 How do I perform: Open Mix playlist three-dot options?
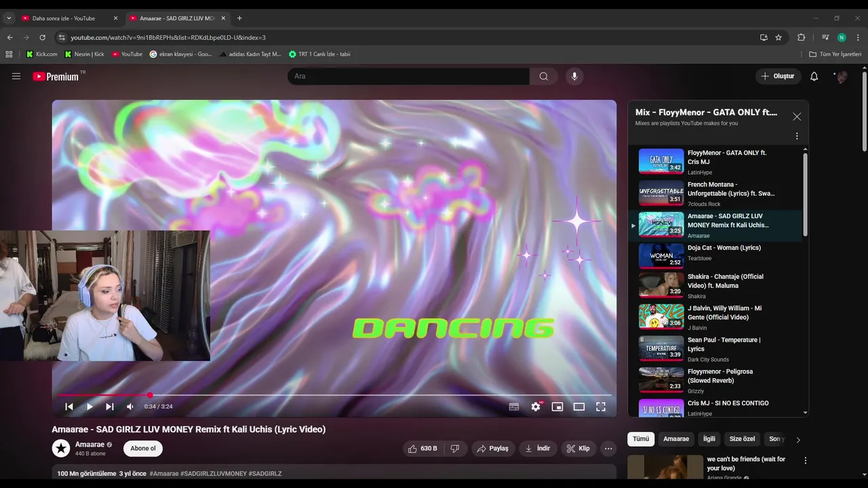[x=797, y=136]
